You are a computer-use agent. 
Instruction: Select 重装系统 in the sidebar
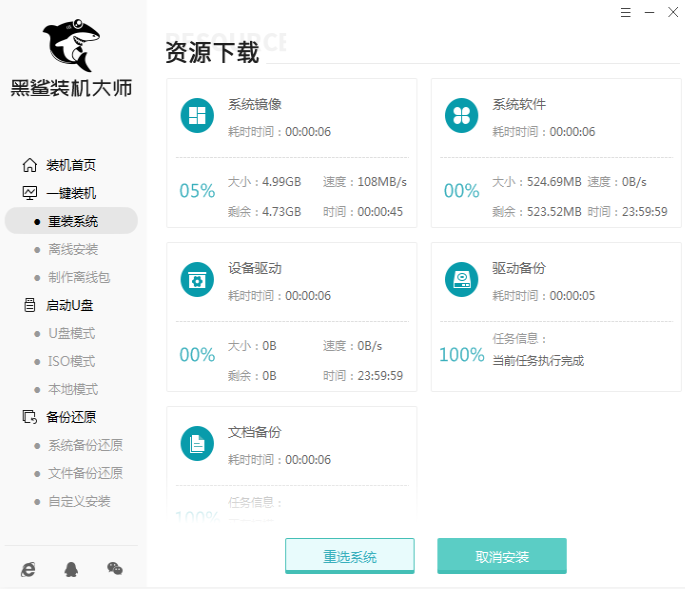72,221
